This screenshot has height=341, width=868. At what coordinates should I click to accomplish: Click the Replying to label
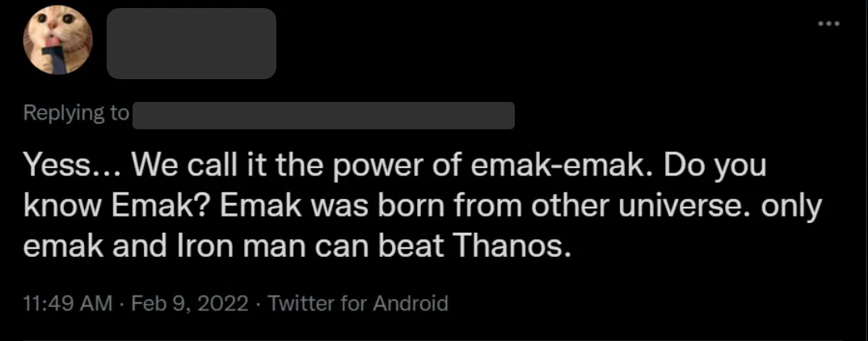coord(76,113)
